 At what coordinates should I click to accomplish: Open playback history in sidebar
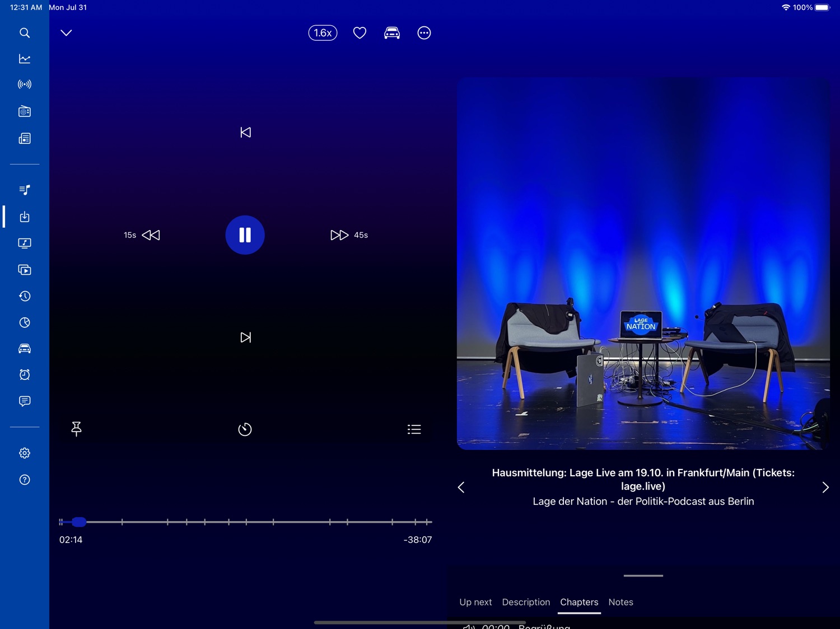pos(25,296)
